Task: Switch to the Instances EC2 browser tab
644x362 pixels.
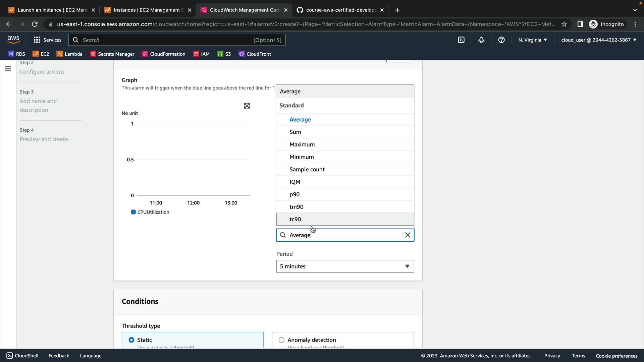Action: click(148, 10)
